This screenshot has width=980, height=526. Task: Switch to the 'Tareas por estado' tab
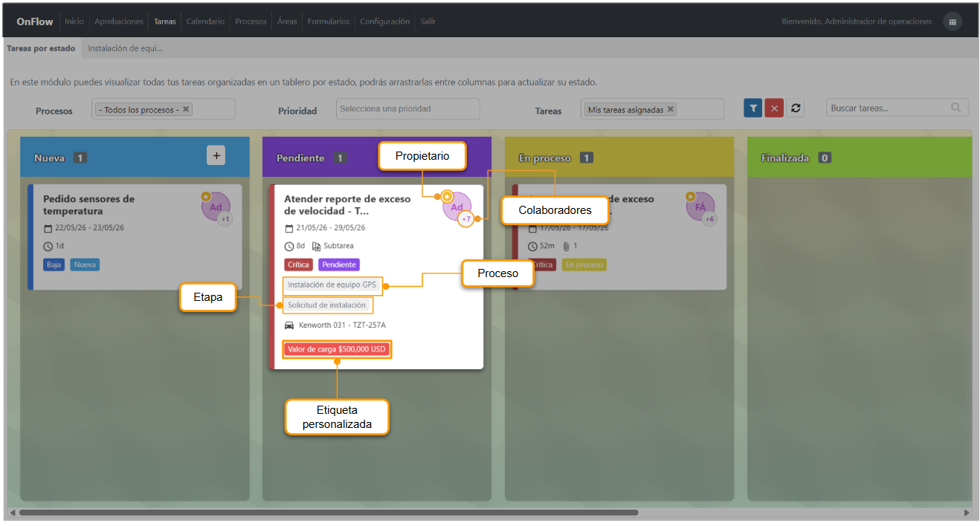click(41, 48)
